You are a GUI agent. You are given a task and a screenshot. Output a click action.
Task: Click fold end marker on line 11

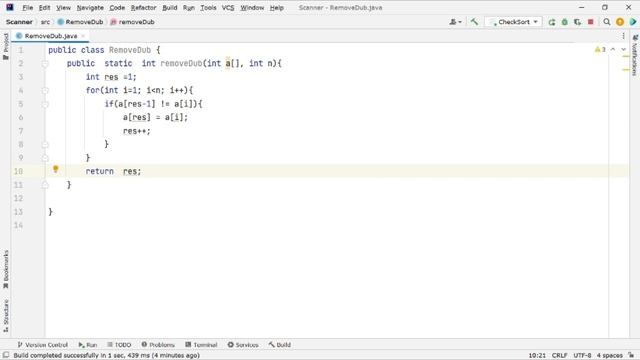click(45, 185)
